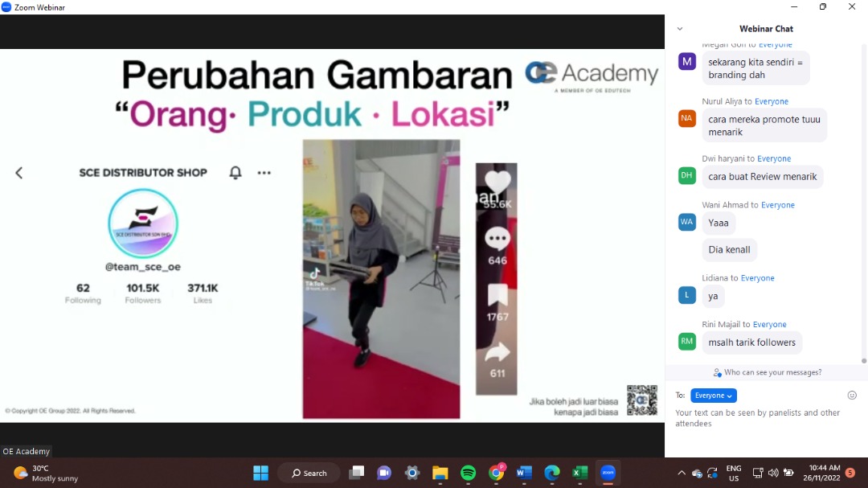Open the 'Everyone' recipient dropdown

(713, 396)
